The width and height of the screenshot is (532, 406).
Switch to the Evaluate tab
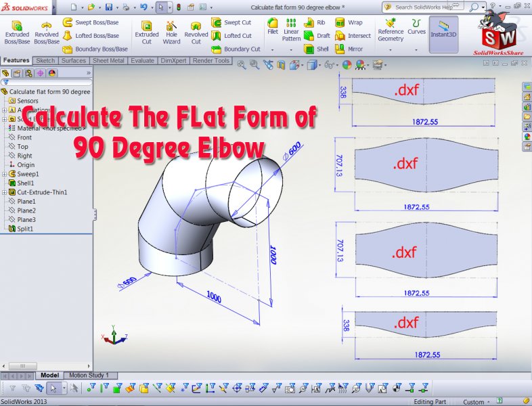[142, 61]
